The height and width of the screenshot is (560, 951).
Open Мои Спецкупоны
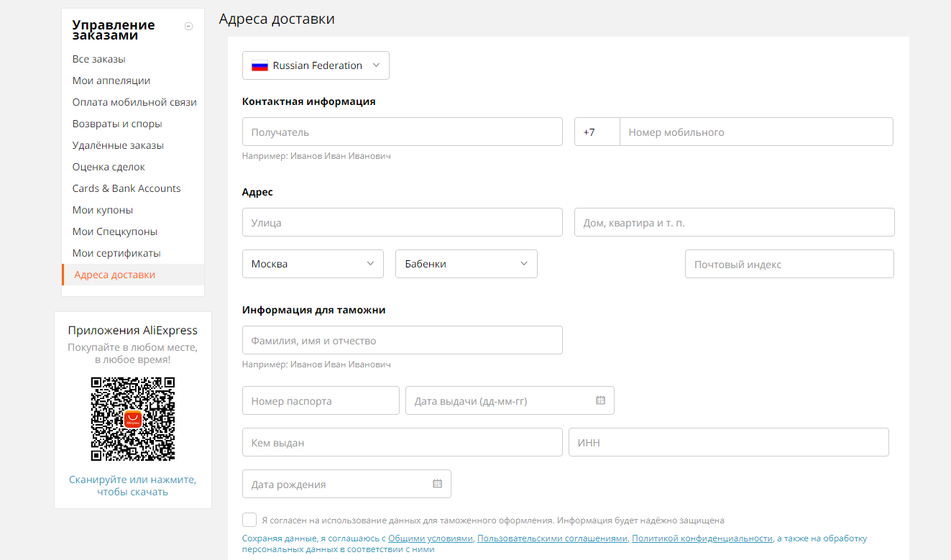click(115, 231)
